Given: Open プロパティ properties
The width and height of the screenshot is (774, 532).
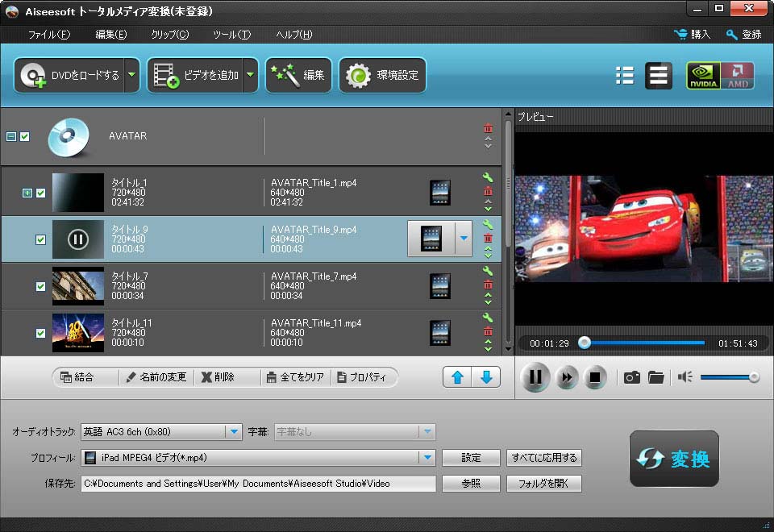Looking at the screenshot, I should pyautogui.click(x=362, y=377).
